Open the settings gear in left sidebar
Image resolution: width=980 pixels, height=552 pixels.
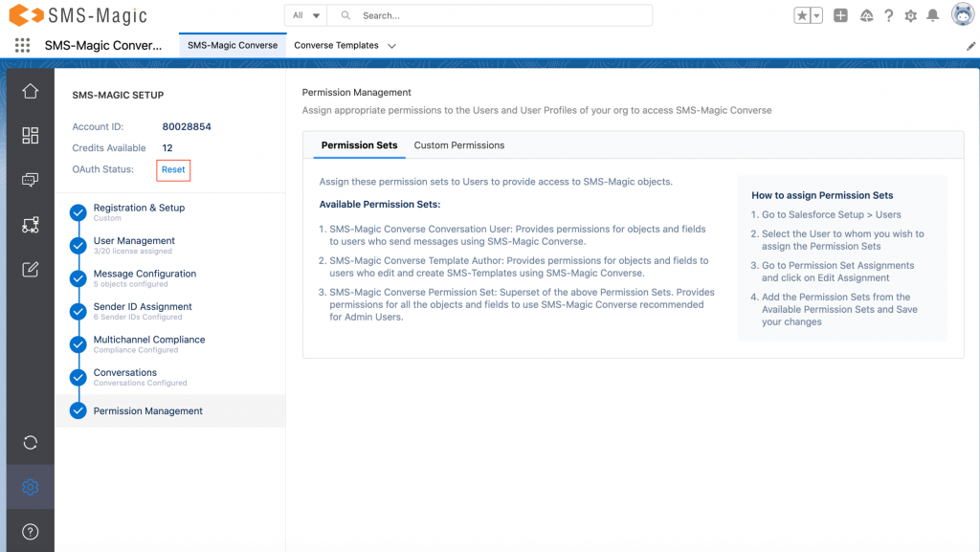coord(30,487)
